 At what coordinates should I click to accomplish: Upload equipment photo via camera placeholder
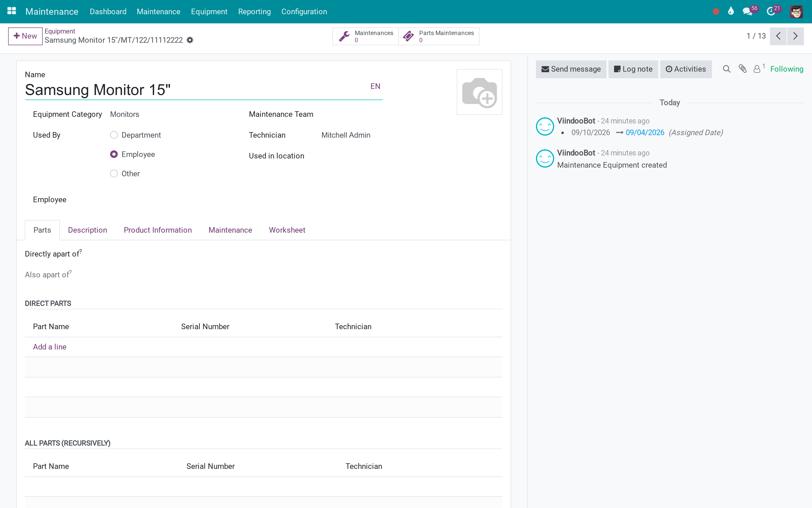tap(480, 92)
